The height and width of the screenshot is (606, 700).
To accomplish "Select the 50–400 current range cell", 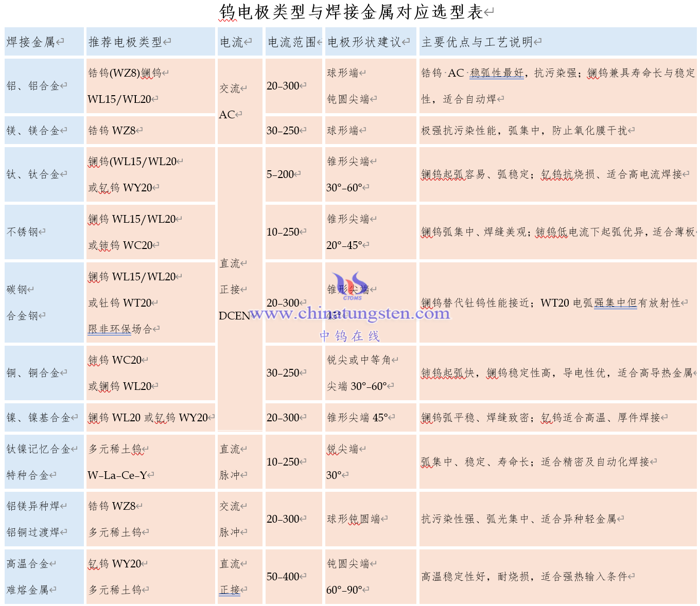I will point(283,577).
